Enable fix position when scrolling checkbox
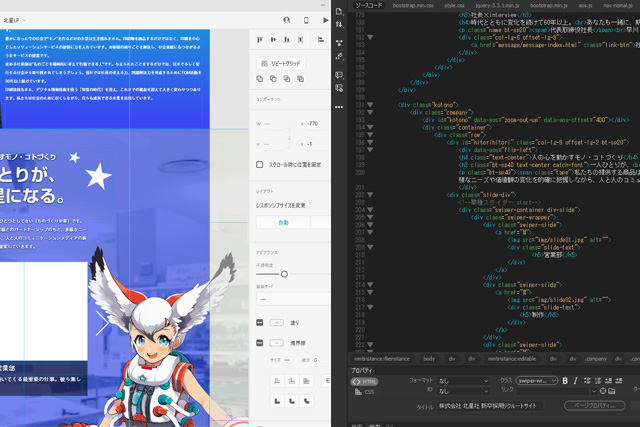 [x=260, y=165]
